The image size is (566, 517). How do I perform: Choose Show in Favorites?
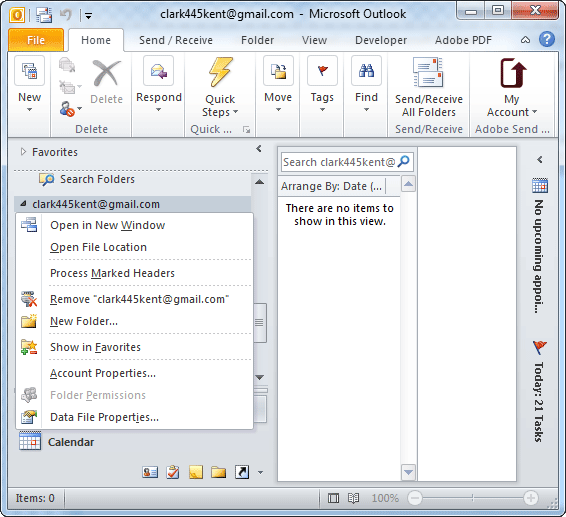click(x=134, y=347)
